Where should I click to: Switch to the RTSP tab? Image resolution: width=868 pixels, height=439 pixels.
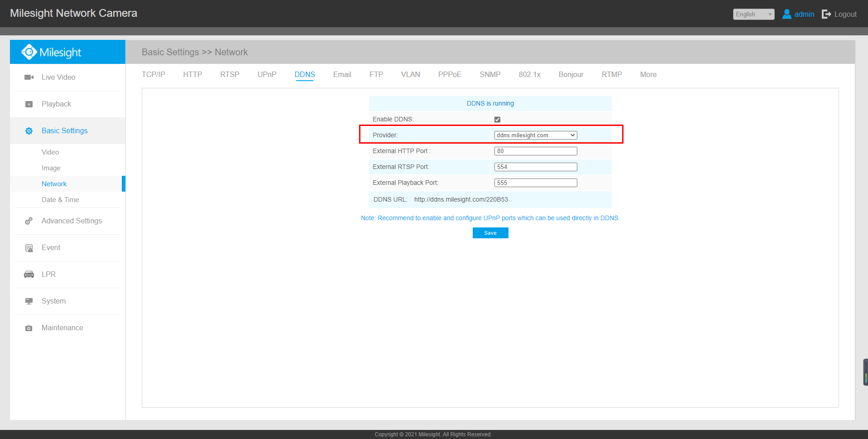pos(230,75)
